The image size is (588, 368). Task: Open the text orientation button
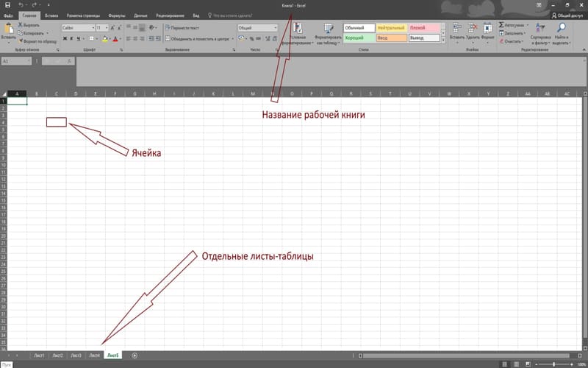[x=152, y=27]
